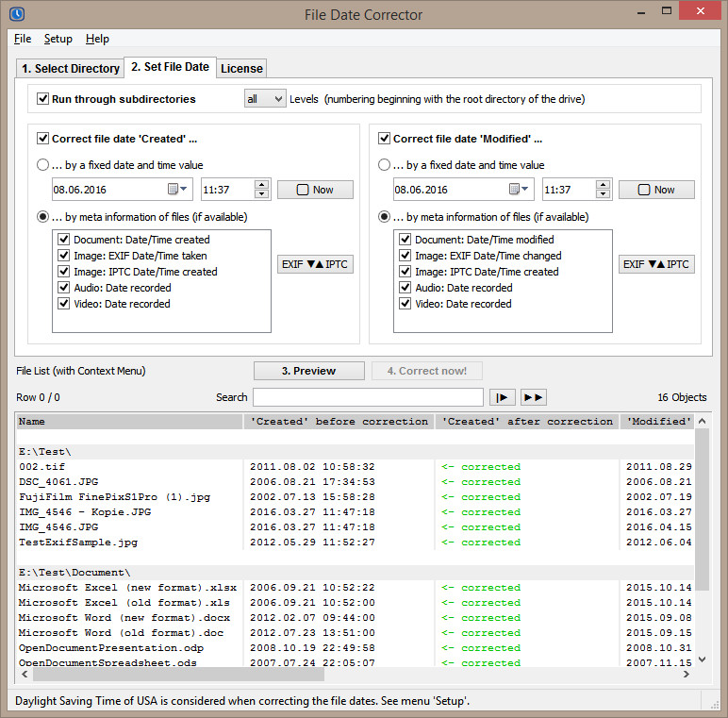Toggle Run through subdirectories checkbox
Image resolution: width=728 pixels, height=718 pixels.
pyautogui.click(x=42, y=99)
